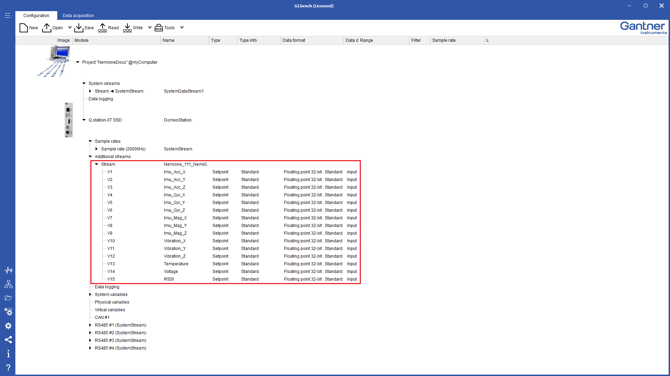Click the Name column header
The image size is (670, 376).
185,40
